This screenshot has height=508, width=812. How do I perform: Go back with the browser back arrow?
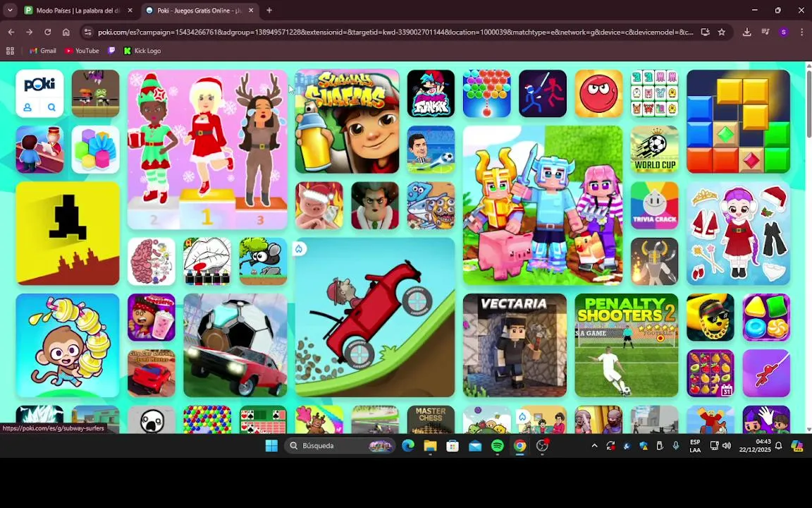(x=11, y=32)
